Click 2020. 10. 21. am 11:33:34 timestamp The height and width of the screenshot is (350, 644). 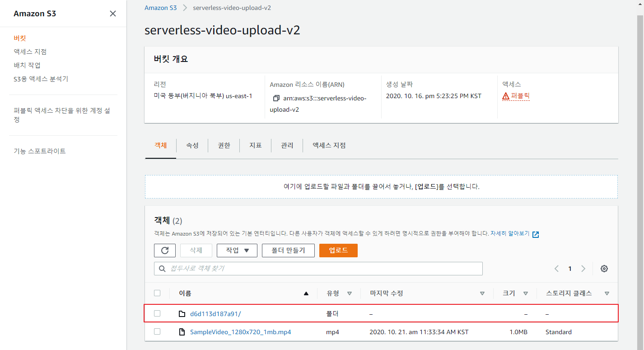(x=419, y=332)
